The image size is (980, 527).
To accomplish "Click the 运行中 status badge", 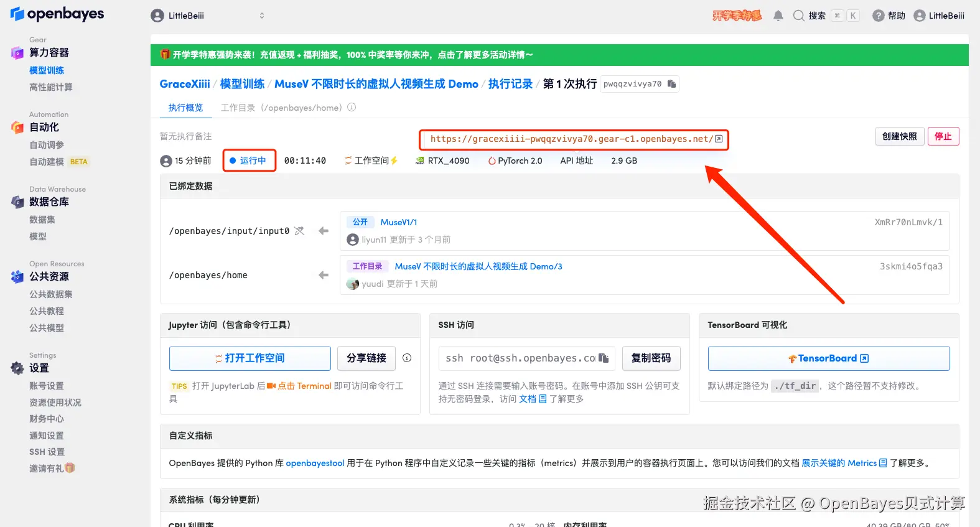I will pos(249,161).
